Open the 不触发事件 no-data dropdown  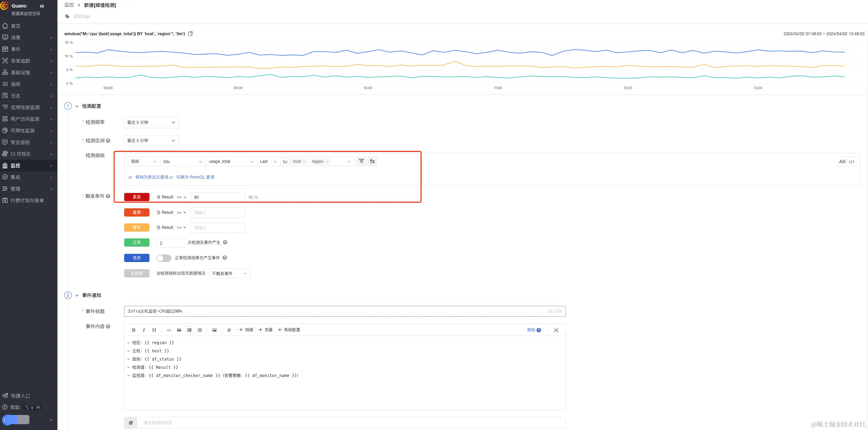(229, 274)
